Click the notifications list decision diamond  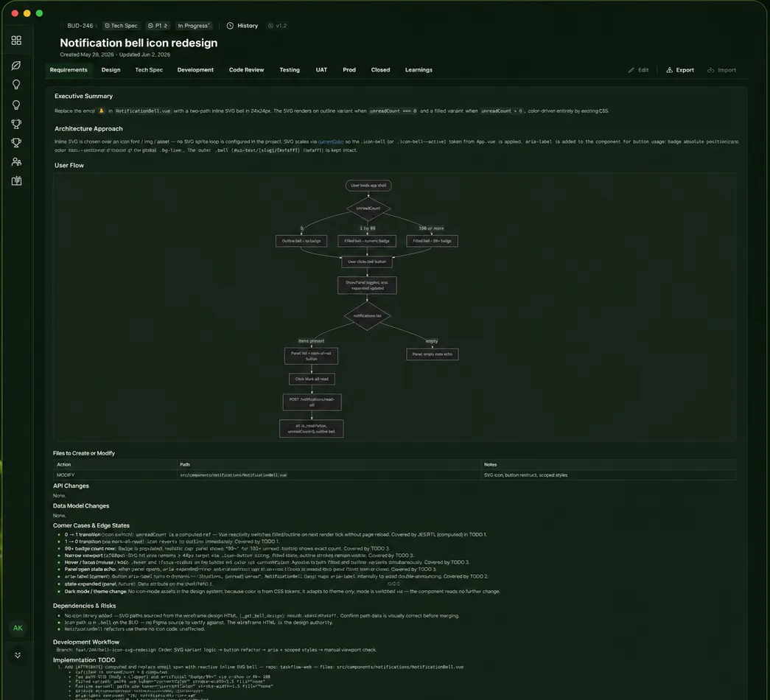368,316
